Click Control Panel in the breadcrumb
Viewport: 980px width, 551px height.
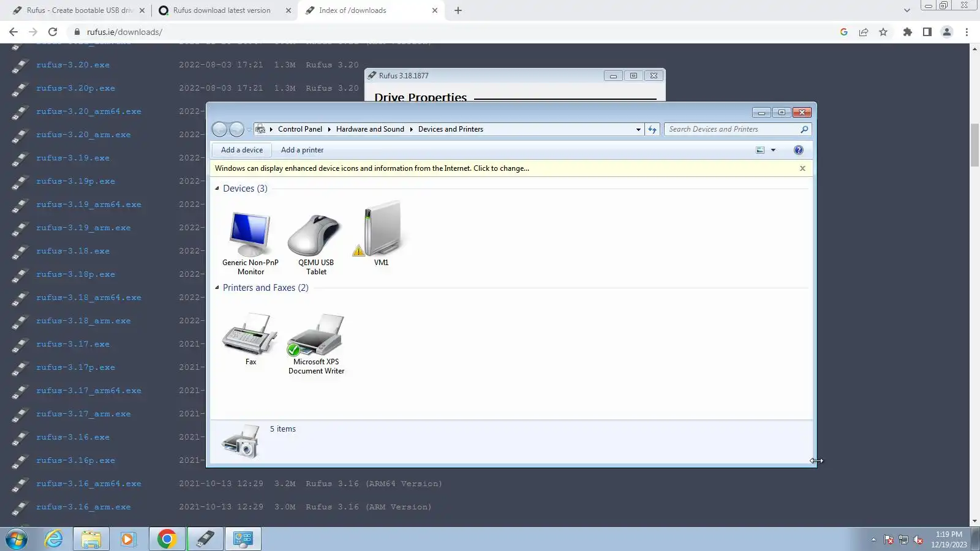tap(300, 129)
